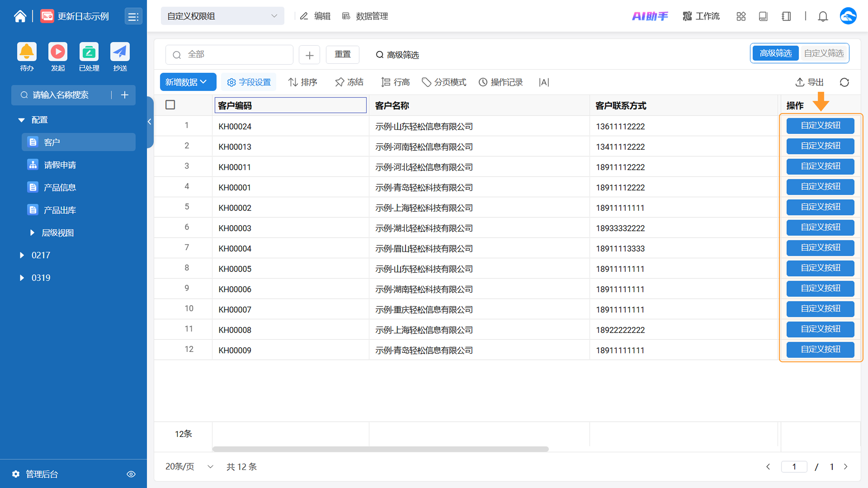Screen dimensions: 868x488
Task: Toggle the eye visibility icon beside 管理后台
Action: pyautogui.click(x=131, y=474)
